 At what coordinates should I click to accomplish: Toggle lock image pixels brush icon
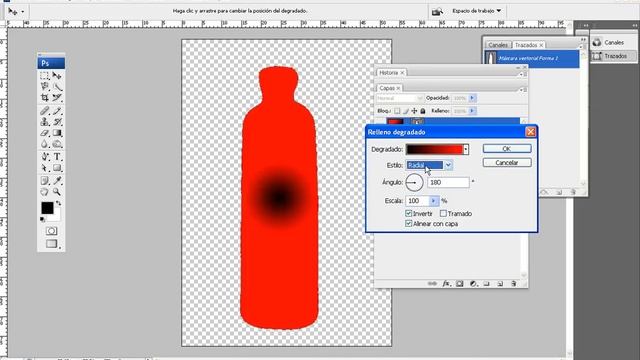click(406, 111)
